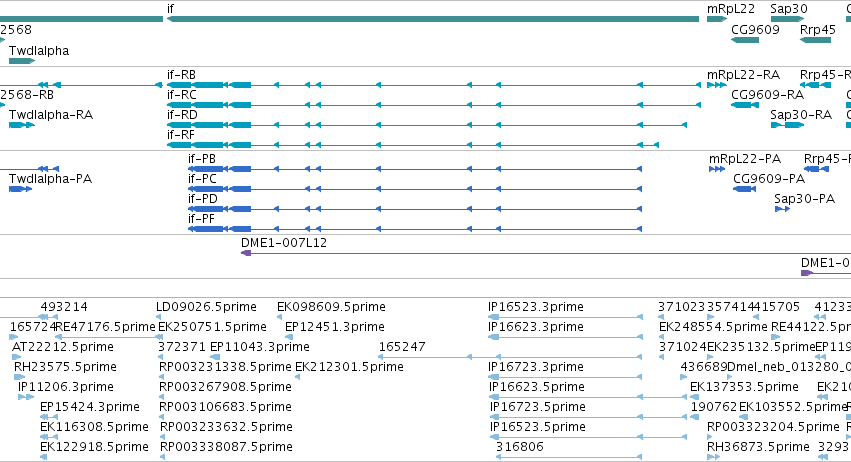Click the RP003323204.5prime EST label
The width and height of the screenshot is (851, 462).
pyautogui.click(x=773, y=427)
